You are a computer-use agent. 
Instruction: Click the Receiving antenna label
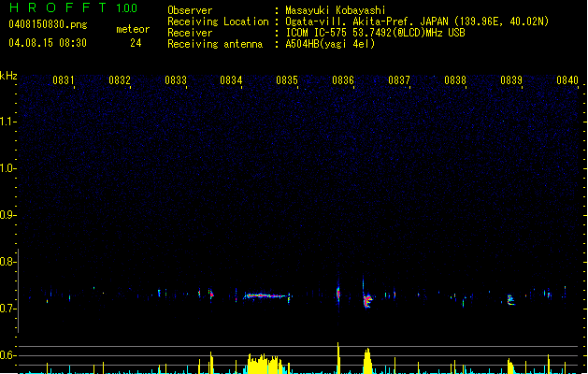point(215,44)
